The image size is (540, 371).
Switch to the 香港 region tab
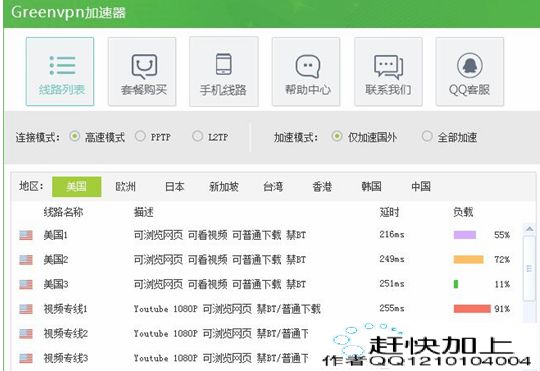point(322,187)
